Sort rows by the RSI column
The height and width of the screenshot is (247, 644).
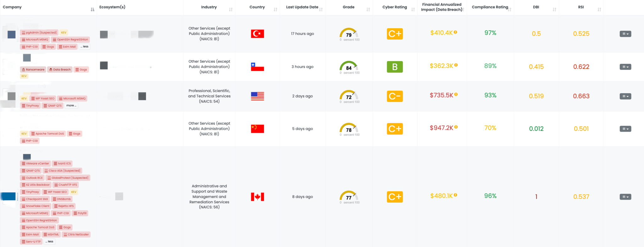599,9
